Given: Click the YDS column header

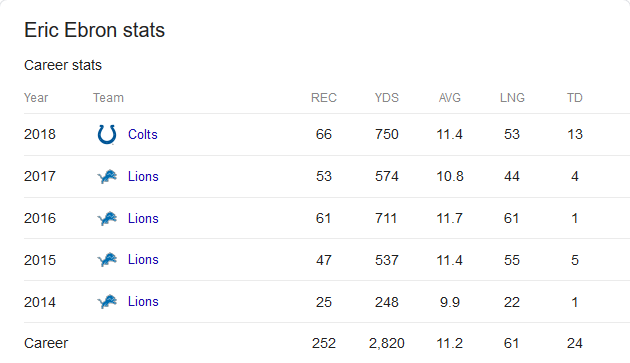Looking at the screenshot, I should point(387,98).
